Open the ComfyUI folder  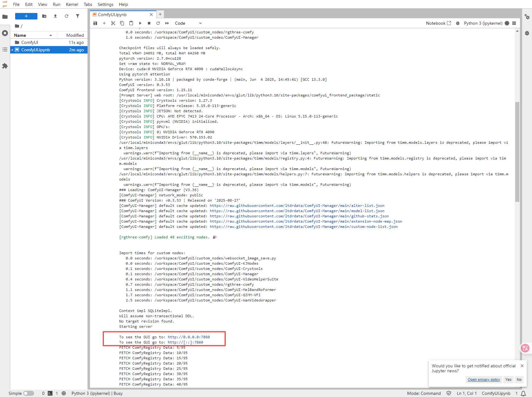tap(49, 42)
